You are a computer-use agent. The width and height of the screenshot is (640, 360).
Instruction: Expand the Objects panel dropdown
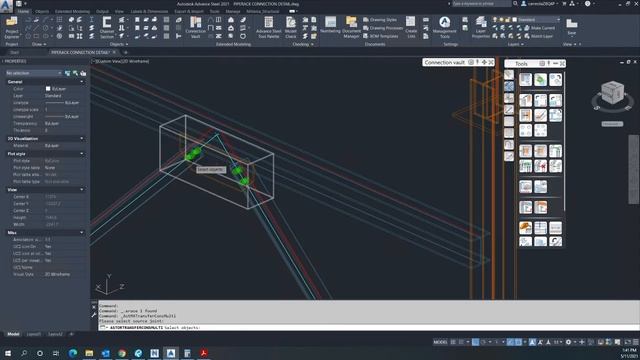coord(119,44)
